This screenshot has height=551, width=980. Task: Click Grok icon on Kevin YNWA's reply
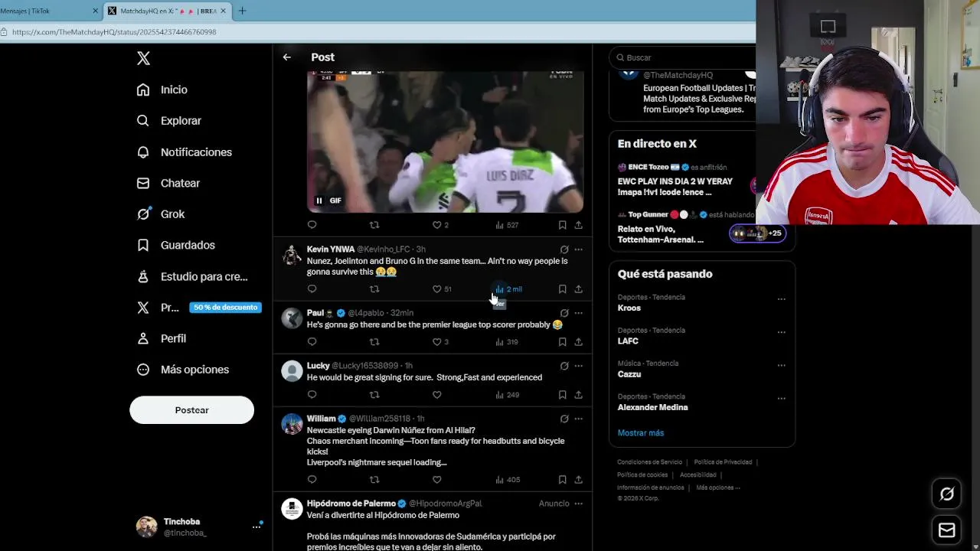pyautogui.click(x=564, y=249)
